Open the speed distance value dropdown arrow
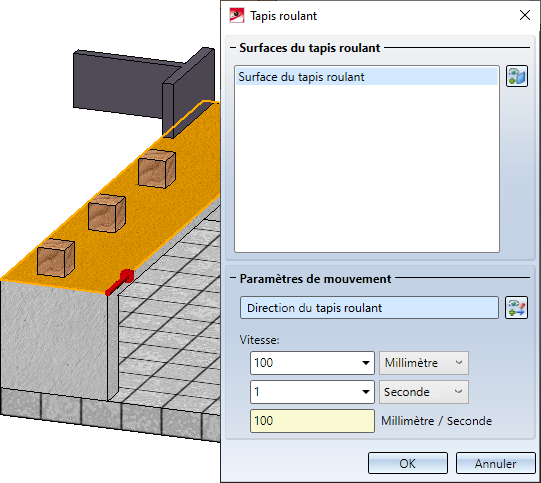Viewport: 541px width, 483px height. (366, 363)
